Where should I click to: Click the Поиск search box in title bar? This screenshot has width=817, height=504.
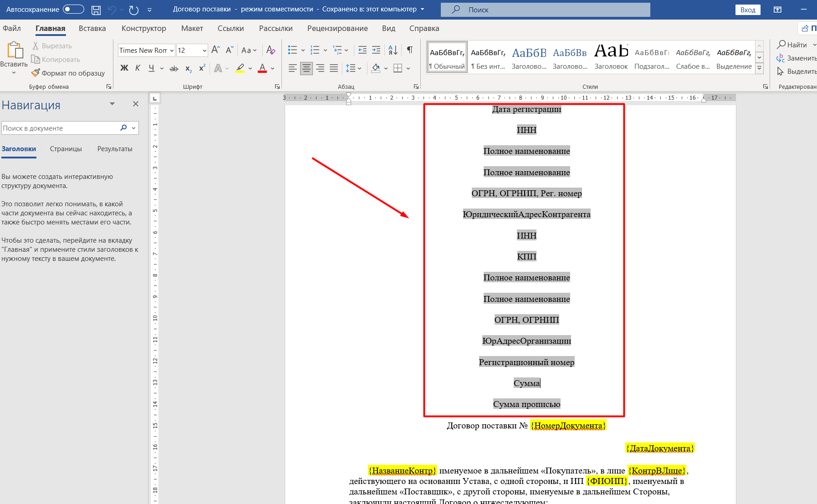coord(546,10)
